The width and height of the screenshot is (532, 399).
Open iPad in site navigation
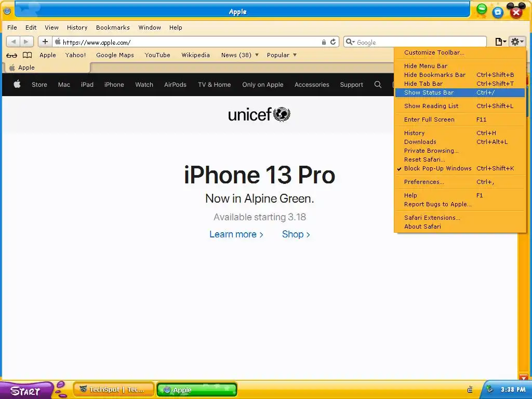87,85
